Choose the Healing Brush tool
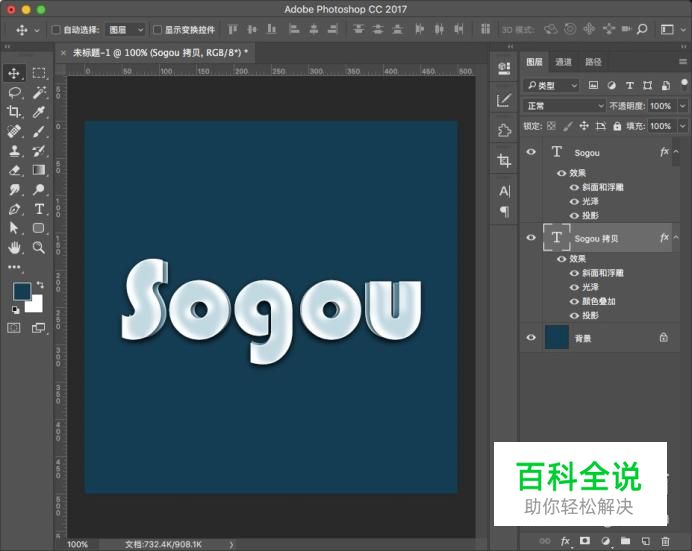 click(14, 131)
